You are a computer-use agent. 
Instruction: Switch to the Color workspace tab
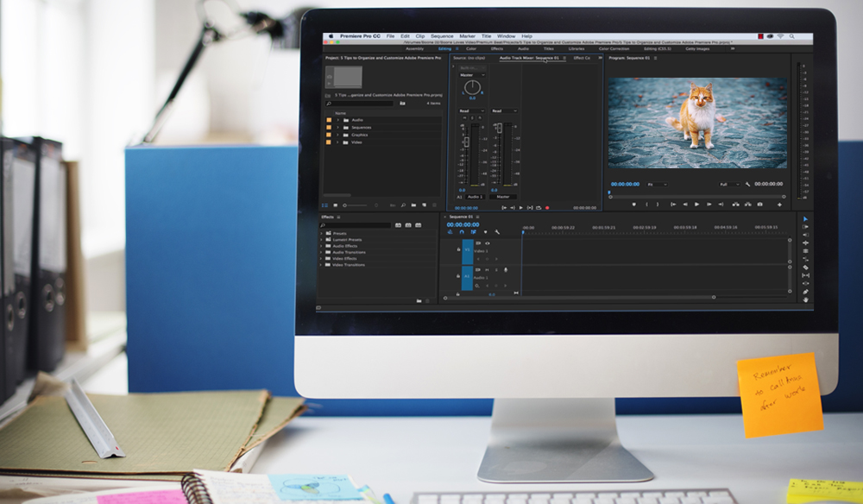pyautogui.click(x=469, y=49)
